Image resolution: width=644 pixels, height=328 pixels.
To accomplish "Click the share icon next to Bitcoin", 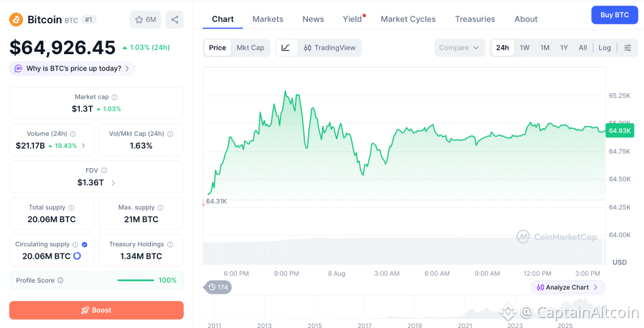I will pyautogui.click(x=175, y=20).
